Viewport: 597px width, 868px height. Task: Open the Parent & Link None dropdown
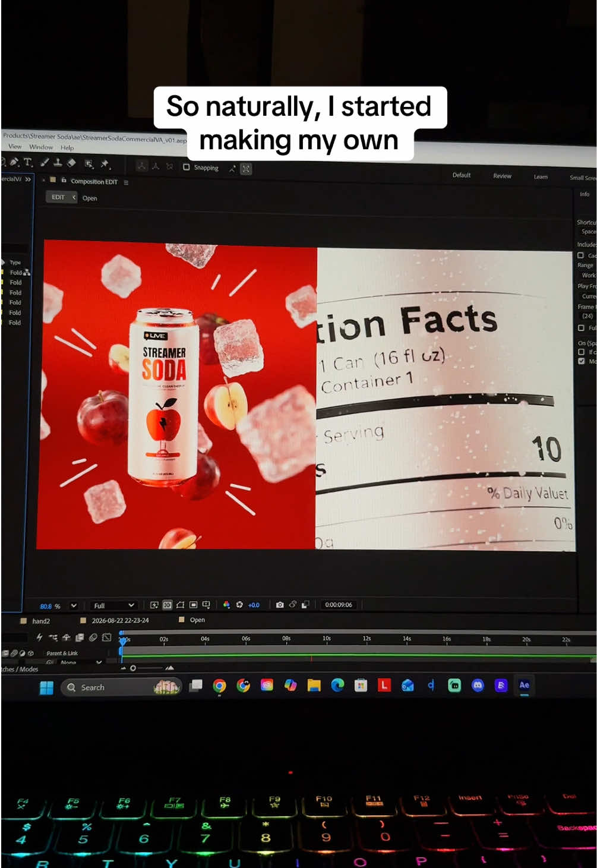point(79,662)
